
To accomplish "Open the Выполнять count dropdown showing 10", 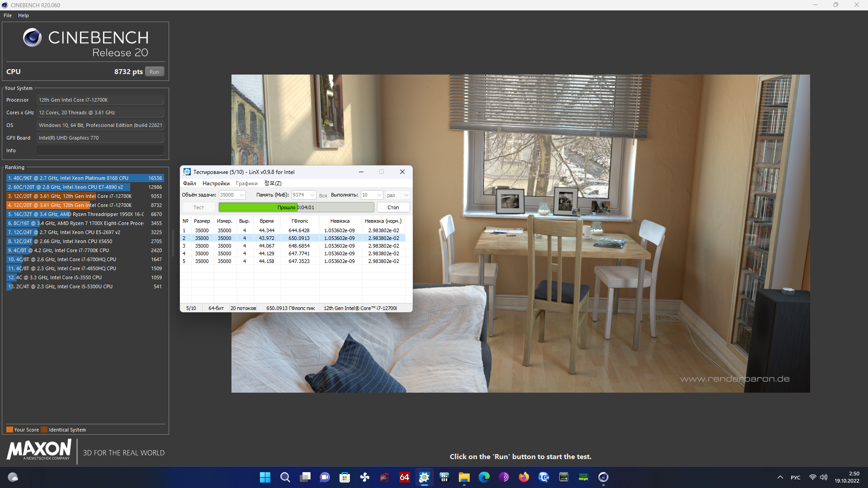I will coord(379,195).
